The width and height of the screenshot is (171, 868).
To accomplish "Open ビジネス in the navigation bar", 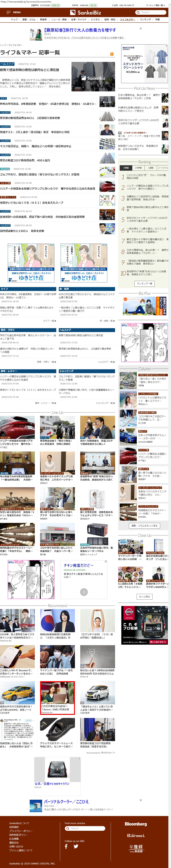I will point(95,20).
